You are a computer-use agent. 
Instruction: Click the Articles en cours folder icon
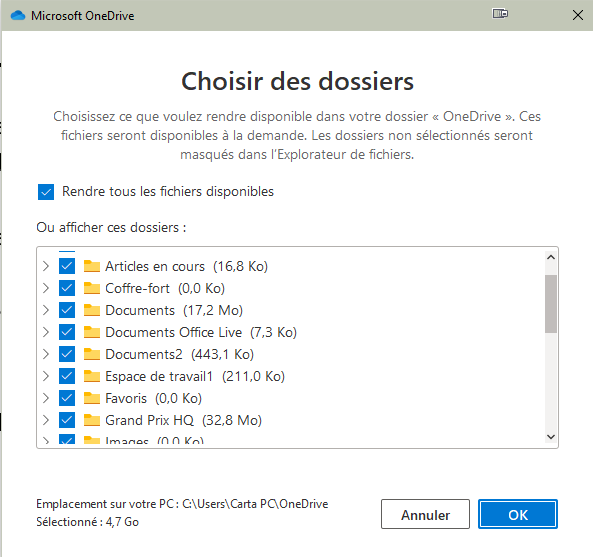[92, 266]
